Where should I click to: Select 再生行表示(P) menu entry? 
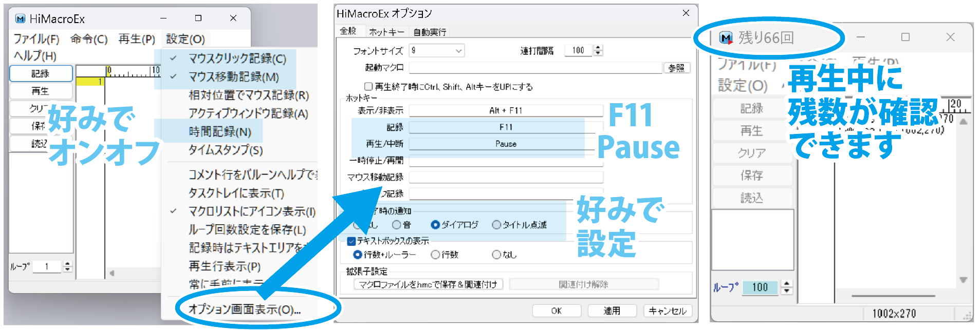click(225, 266)
